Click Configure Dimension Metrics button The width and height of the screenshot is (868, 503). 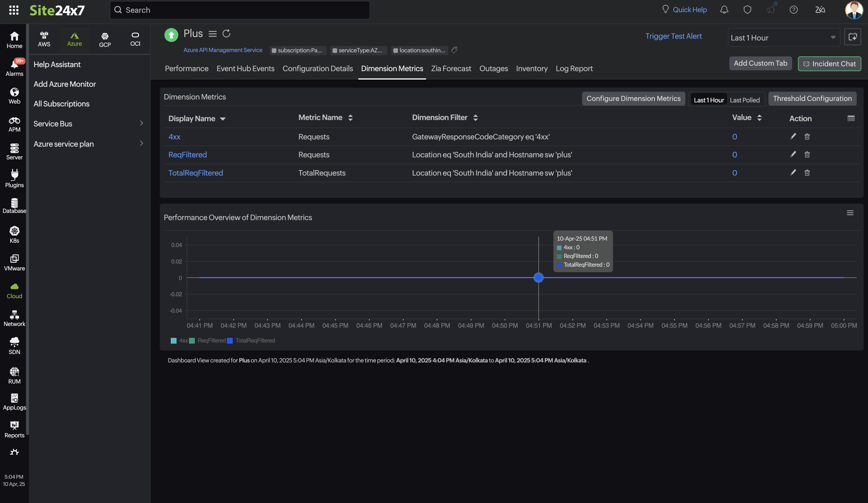click(x=633, y=98)
